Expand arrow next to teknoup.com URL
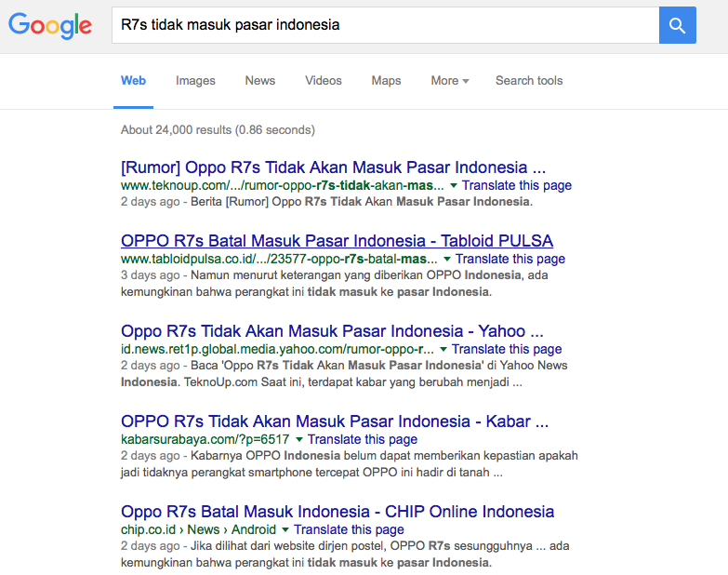Image resolution: width=728 pixels, height=575 pixels. (x=454, y=186)
